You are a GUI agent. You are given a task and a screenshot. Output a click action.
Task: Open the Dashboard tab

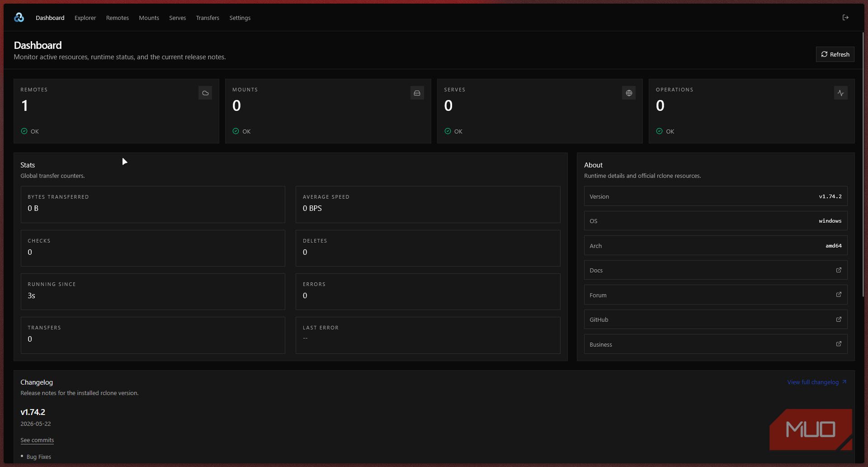(x=50, y=18)
